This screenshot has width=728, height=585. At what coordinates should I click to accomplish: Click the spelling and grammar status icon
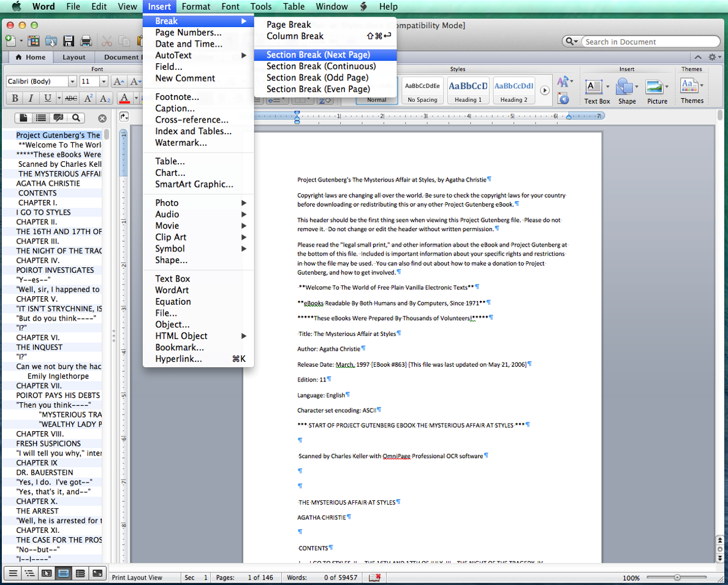coord(374,578)
